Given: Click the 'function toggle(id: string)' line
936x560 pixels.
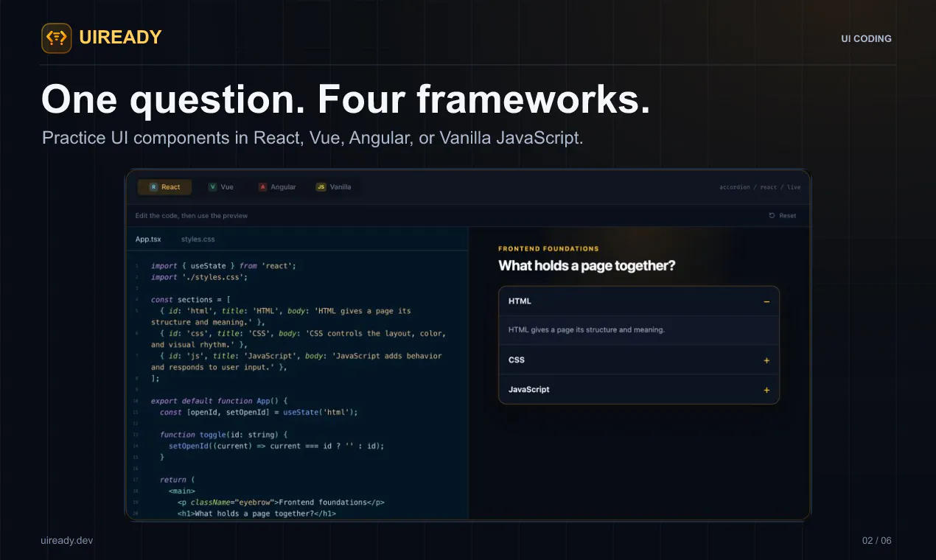Looking at the screenshot, I should [x=224, y=435].
